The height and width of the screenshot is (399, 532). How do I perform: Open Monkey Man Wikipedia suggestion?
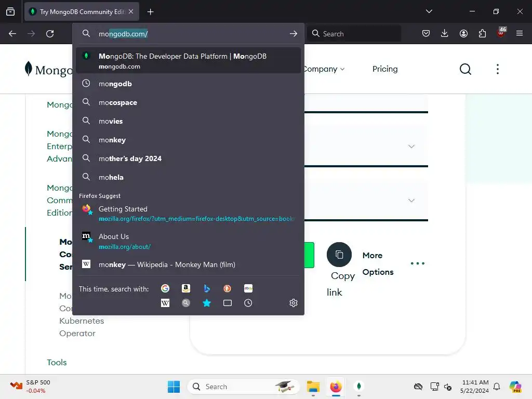188,264
